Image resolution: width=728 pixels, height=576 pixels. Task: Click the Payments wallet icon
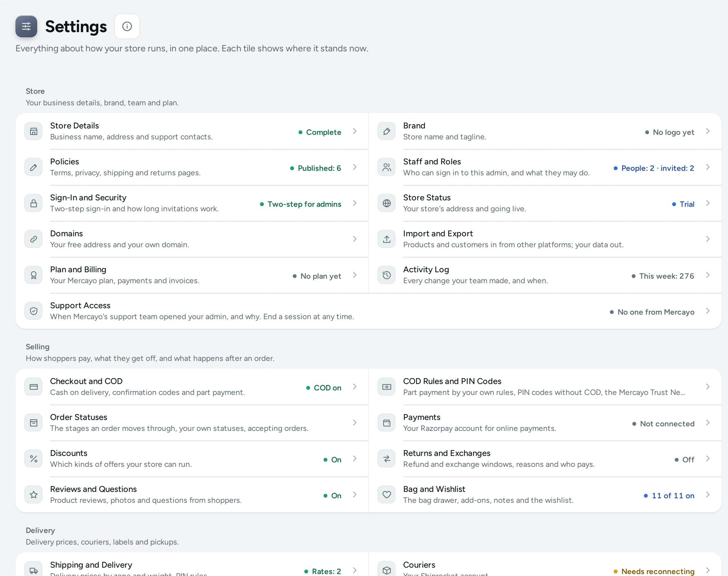pyautogui.click(x=386, y=423)
